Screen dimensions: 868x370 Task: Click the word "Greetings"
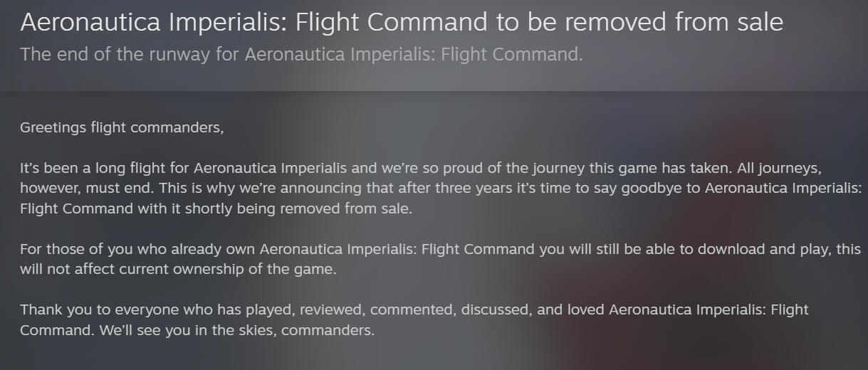[53, 128]
